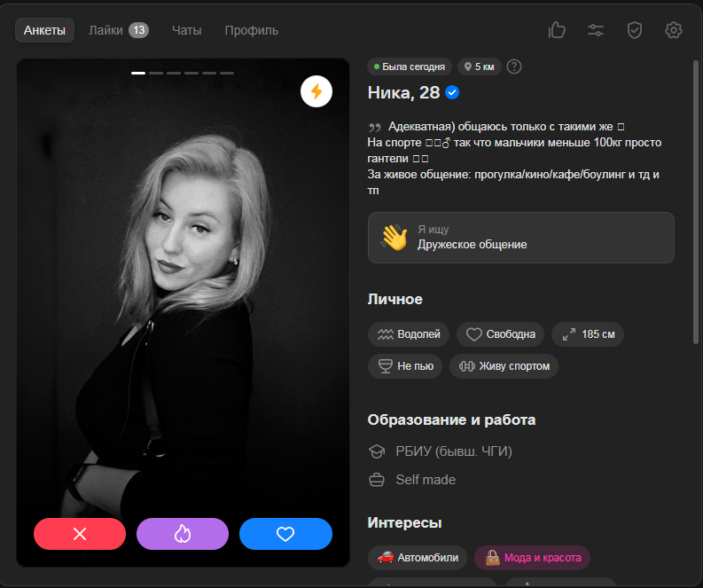Click the second photo indicator dash
Image resolution: width=703 pixels, height=588 pixels.
(x=156, y=73)
